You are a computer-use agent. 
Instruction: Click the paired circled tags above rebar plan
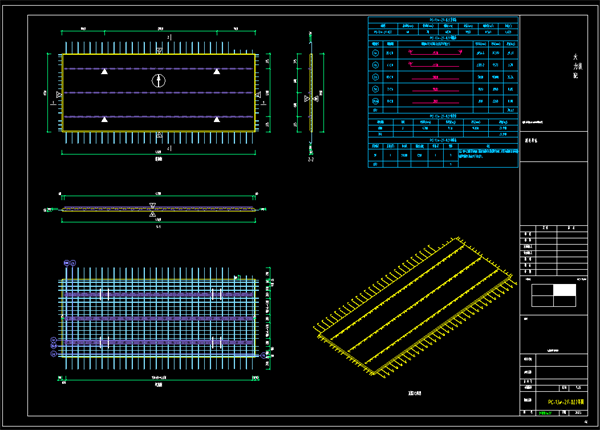point(70,263)
